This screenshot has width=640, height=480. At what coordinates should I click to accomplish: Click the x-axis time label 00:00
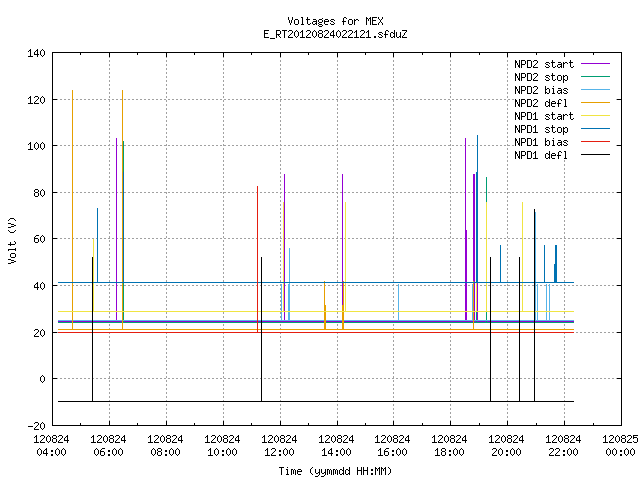click(620, 453)
